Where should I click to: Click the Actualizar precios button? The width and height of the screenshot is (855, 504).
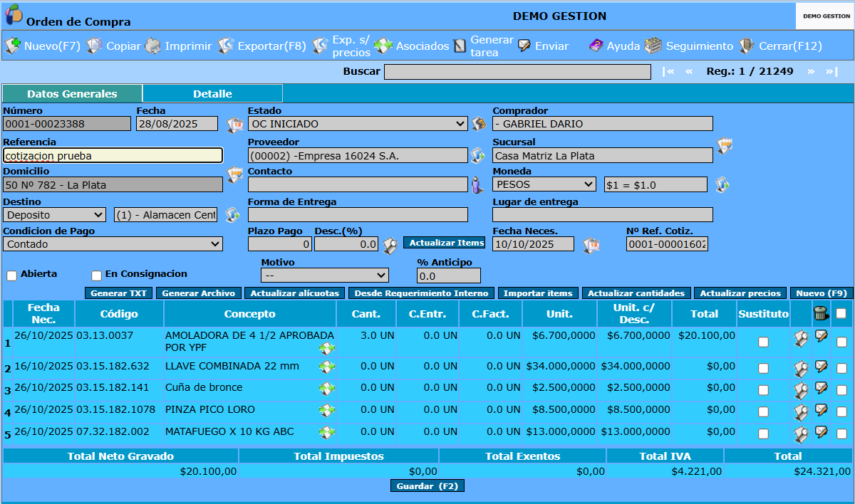(x=740, y=293)
